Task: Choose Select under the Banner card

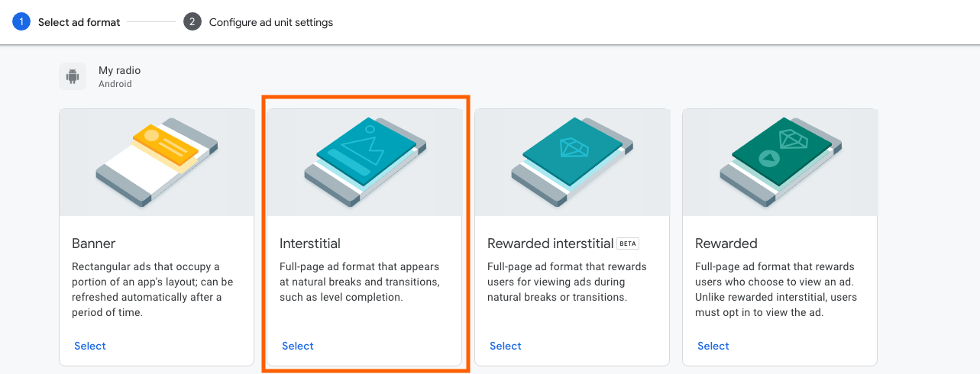Action: (x=90, y=346)
